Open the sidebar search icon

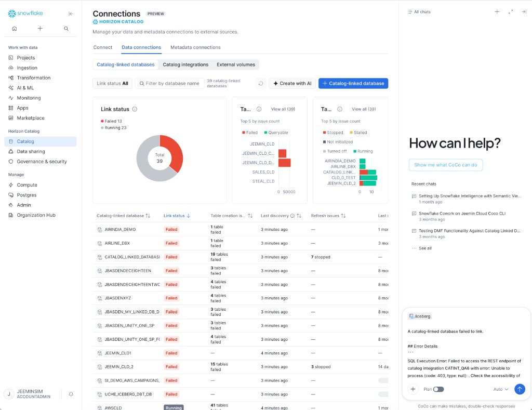click(66, 29)
